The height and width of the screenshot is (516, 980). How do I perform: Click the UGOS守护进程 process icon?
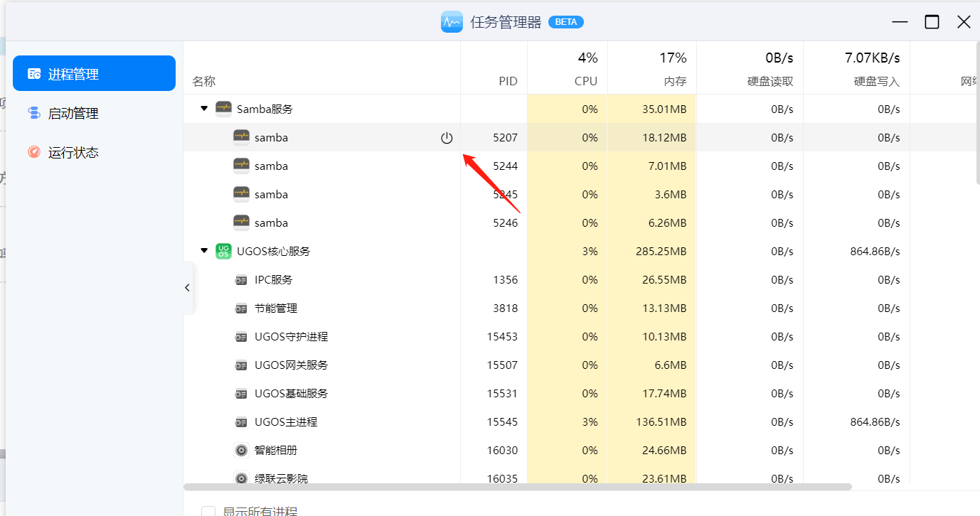(242, 337)
